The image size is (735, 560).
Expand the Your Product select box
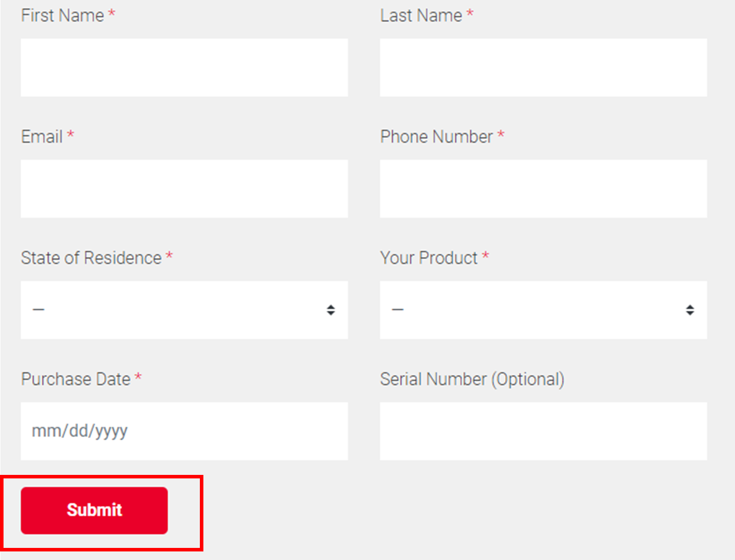tap(543, 310)
